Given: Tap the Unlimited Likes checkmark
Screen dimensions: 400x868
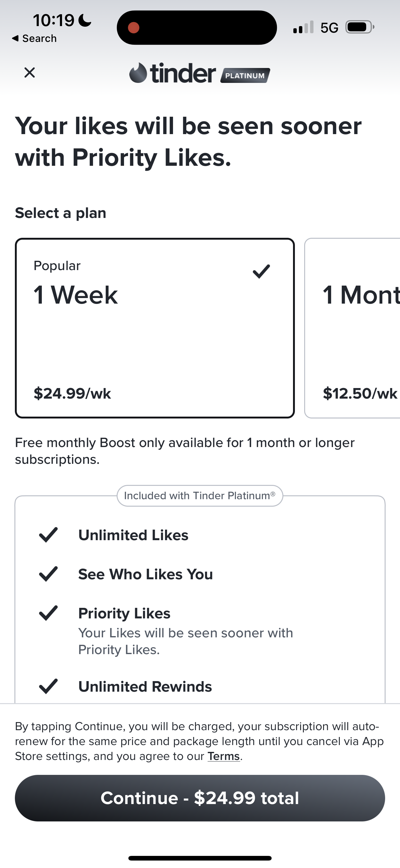Looking at the screenshot, I should [x=48, y=535].
